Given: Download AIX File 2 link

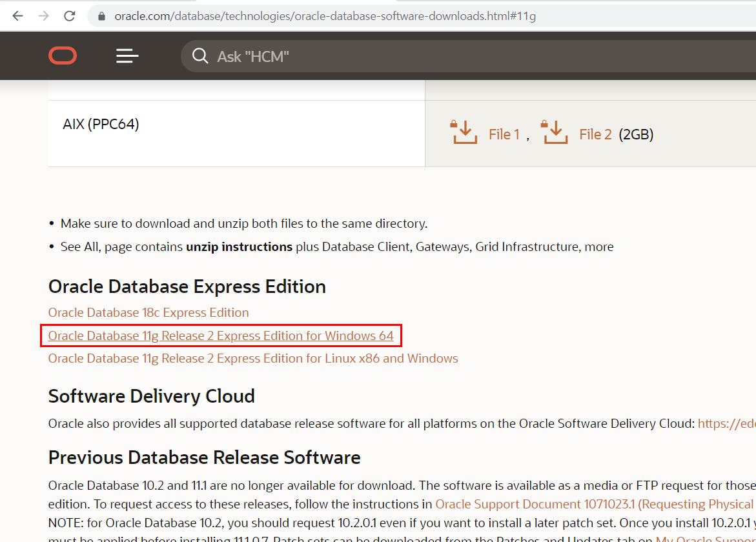Looking at the screenshot, I should pyautogui.click(x=595, y=134).
